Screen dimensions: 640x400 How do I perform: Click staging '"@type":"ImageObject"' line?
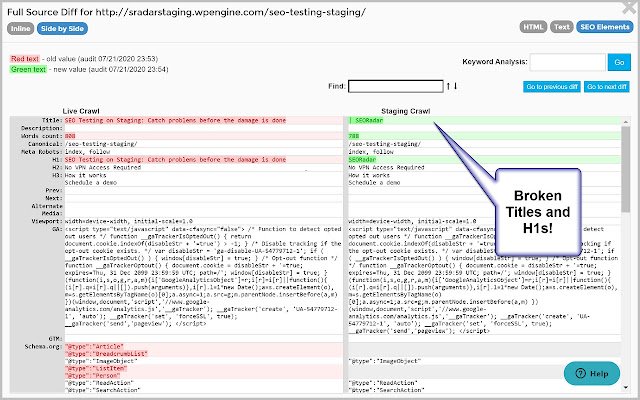pos(384,361)
